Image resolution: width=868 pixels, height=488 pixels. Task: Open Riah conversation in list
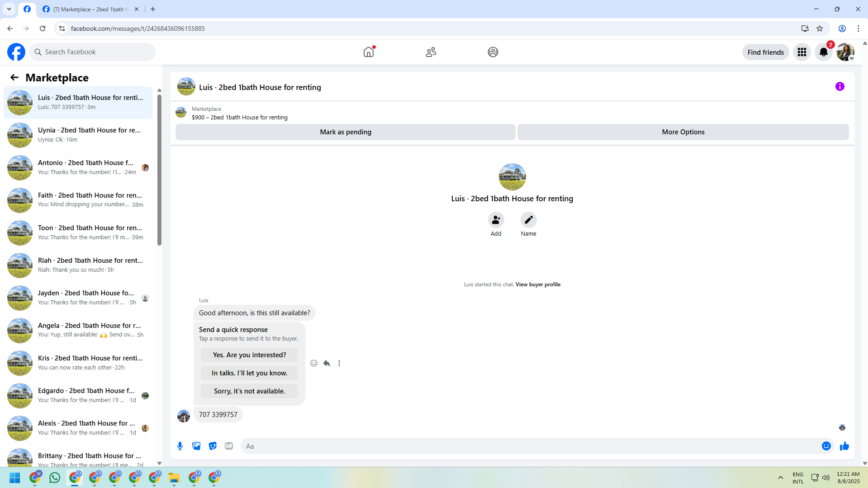point(78,265)
